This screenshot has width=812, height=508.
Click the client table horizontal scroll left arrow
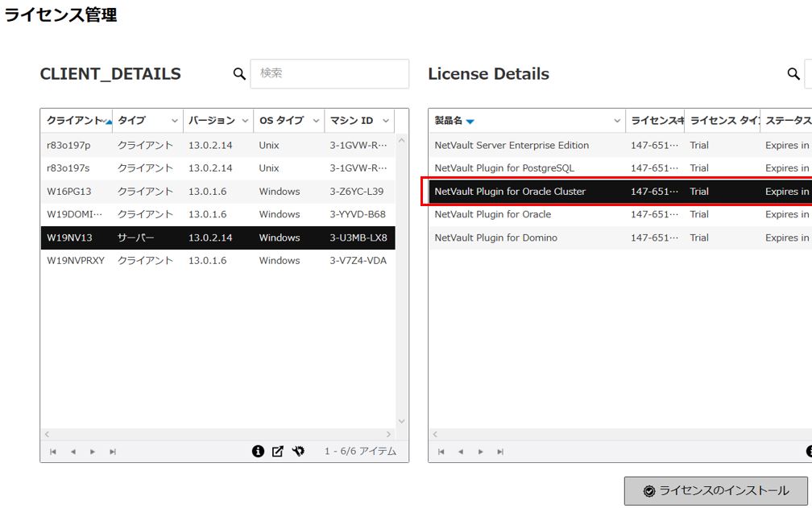point(47,434)
